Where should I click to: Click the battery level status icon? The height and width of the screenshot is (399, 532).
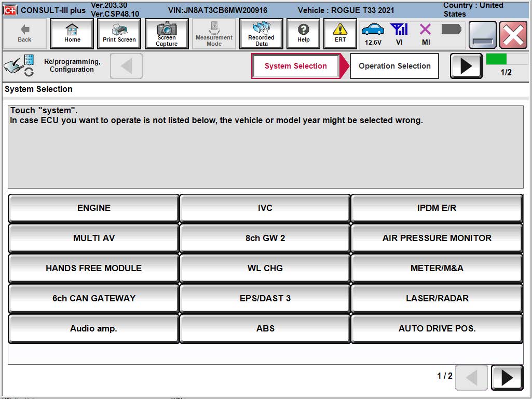(x=451, y=30)
